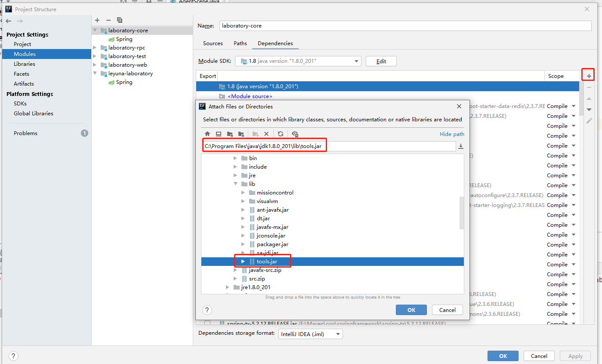Click the module Name input field

point(405,26)
